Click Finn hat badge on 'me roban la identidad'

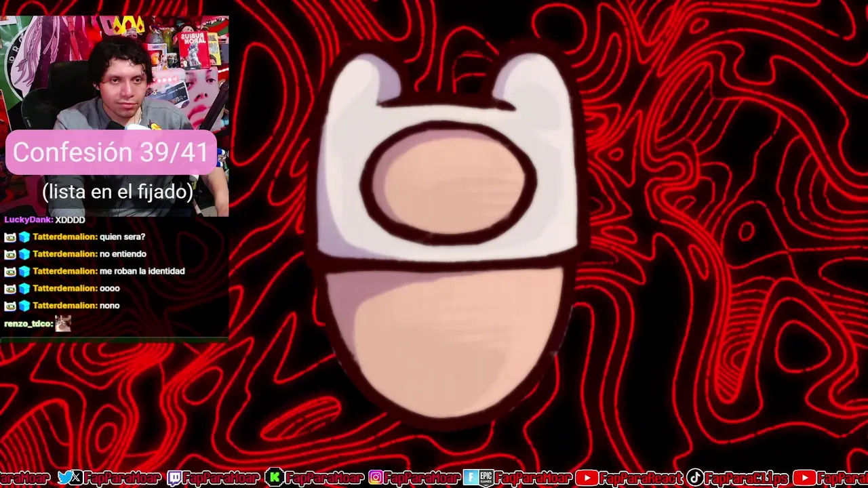(10, 271)
